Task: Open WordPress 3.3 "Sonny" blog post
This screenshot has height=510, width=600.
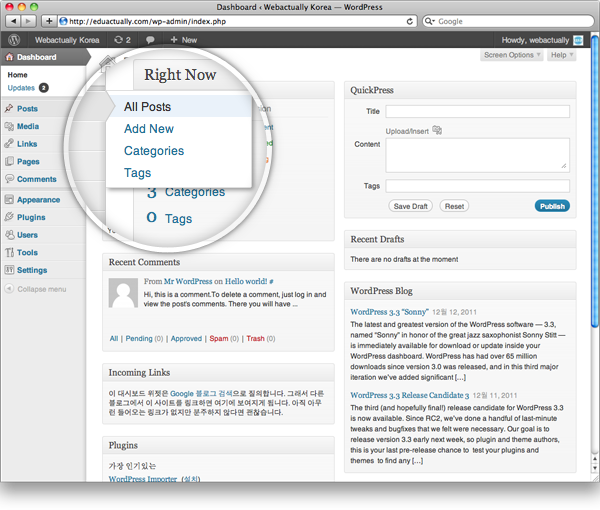Action: tap(389, 312)
